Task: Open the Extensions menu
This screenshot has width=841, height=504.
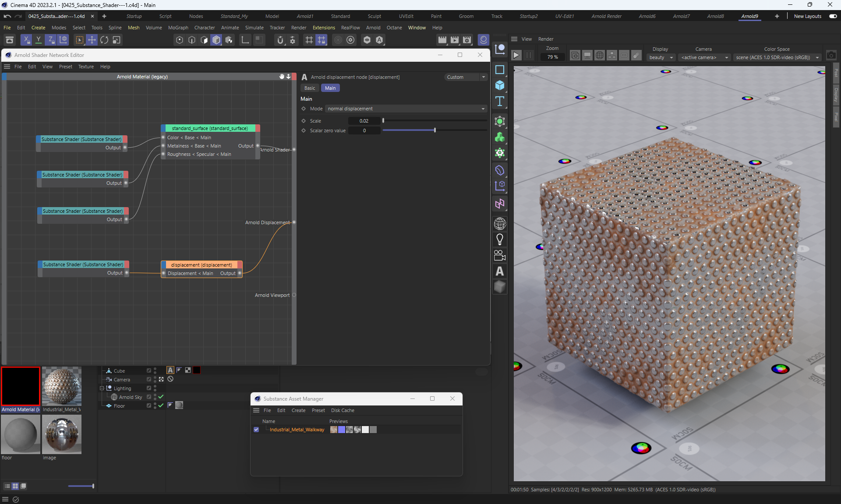Action: [323, 28]
